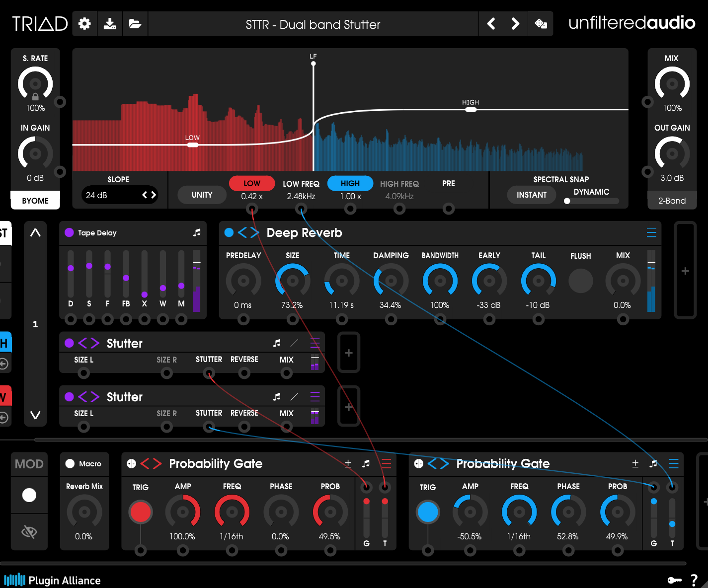Viewport: 708px width, 588px height.
Task: Click the upward chevron in the module chain
Action: coord(35,232)
